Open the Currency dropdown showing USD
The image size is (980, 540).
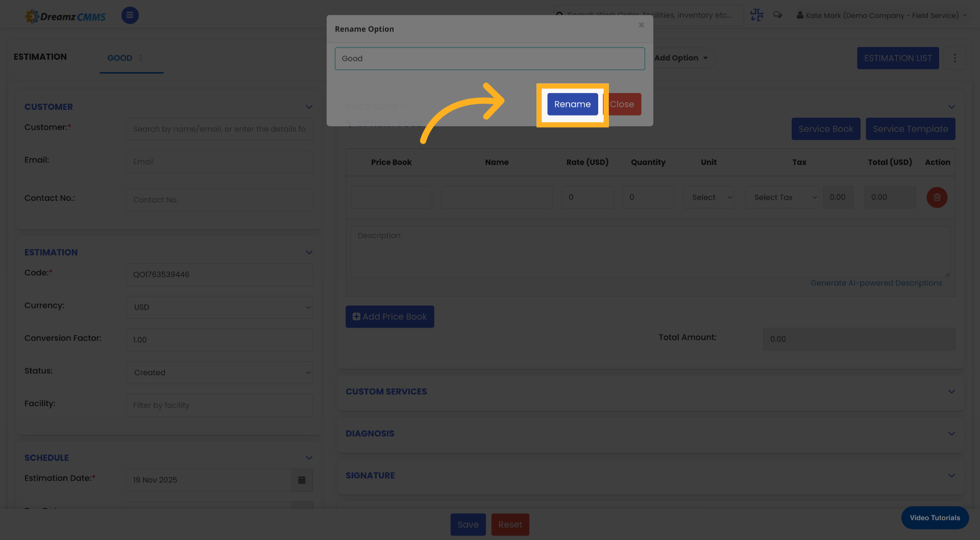point(219,307)
